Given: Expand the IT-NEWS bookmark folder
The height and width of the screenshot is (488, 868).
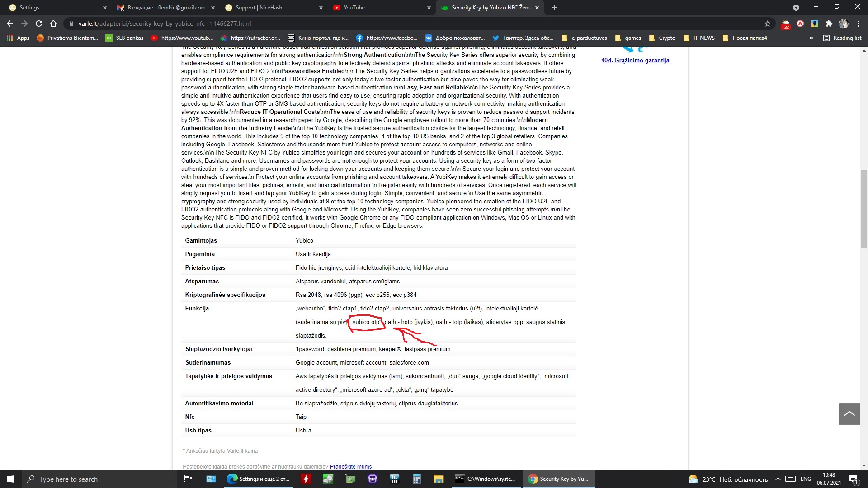Looking at the screenshot, I should [x=699, y=38].
